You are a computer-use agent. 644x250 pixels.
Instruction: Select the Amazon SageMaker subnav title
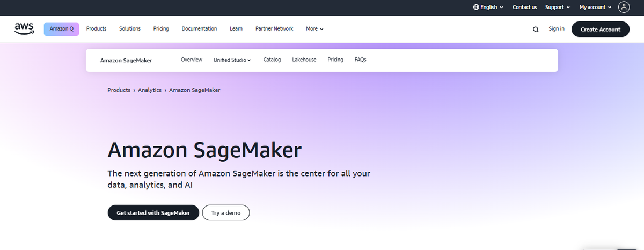pos(126,61)
